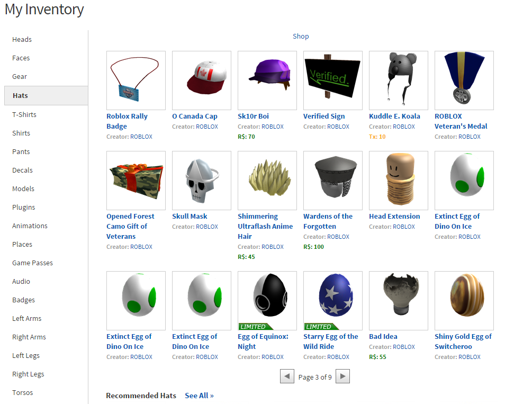Open the Verified Sign hat thumbnail
Viewport: 532px width, 404px height.
pos(333,80)
